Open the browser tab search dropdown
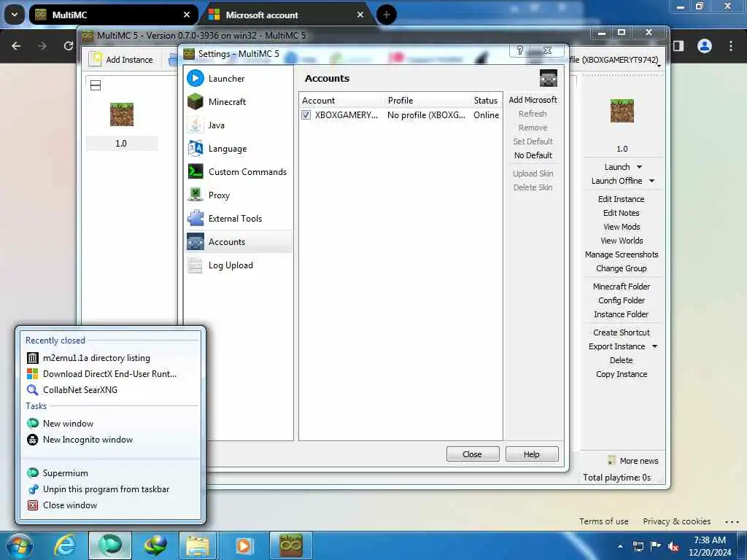Screen dimensions: 747x560 pos(15,15)
